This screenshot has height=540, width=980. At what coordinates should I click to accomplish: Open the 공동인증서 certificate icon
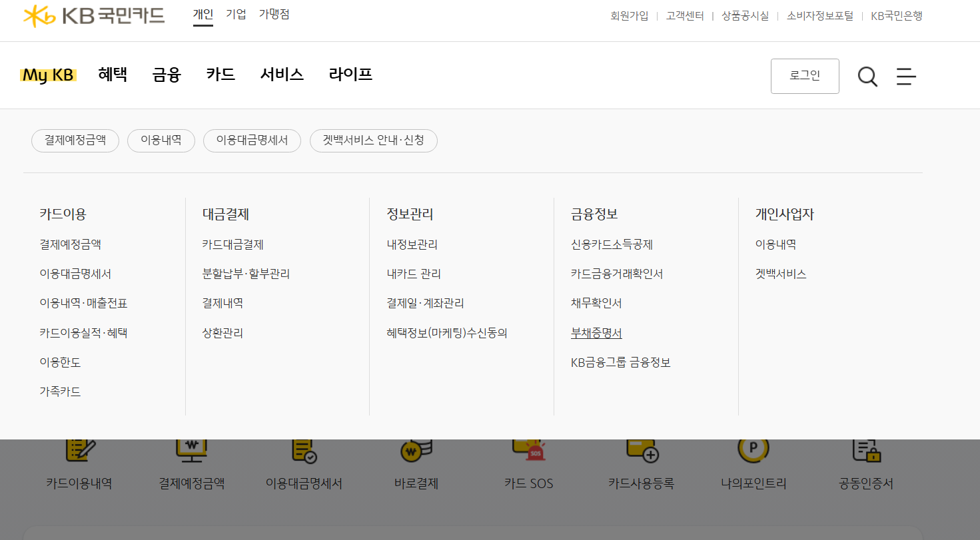[866, 451]
